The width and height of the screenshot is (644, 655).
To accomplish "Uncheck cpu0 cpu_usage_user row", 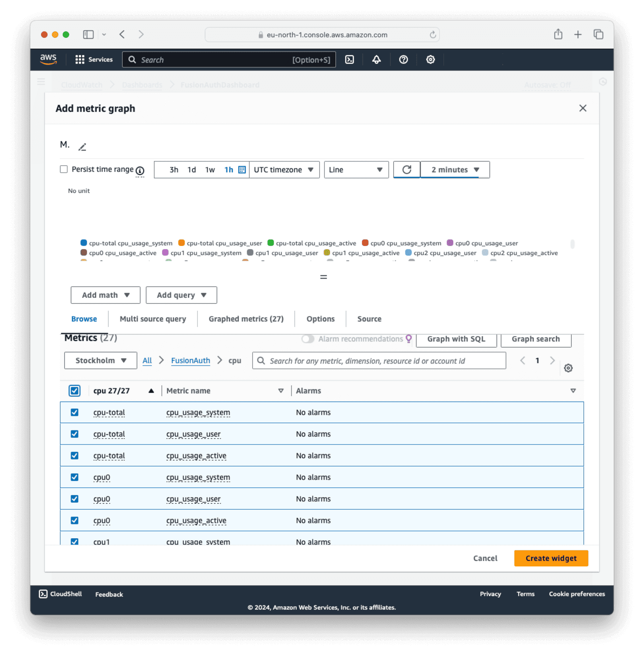I will (74, 499).
